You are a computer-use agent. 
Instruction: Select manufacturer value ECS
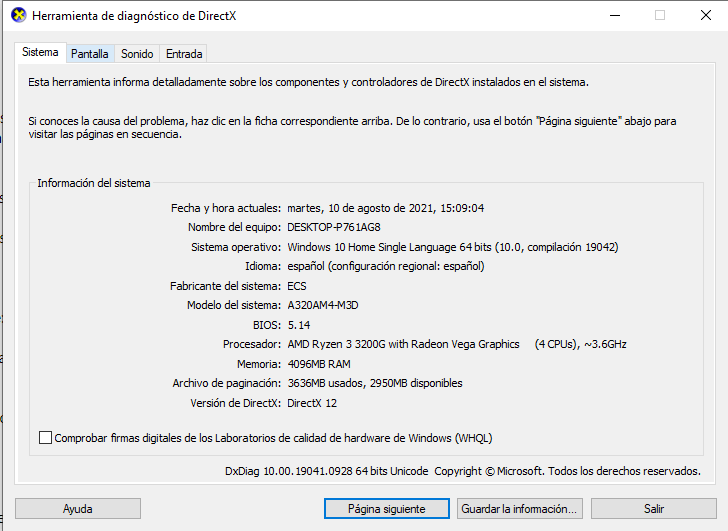pos(297,286)
